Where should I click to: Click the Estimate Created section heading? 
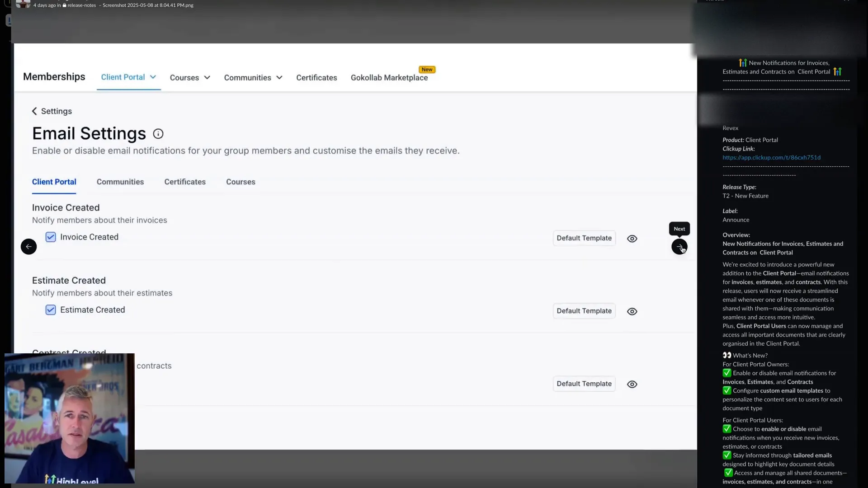pos(69,281)
